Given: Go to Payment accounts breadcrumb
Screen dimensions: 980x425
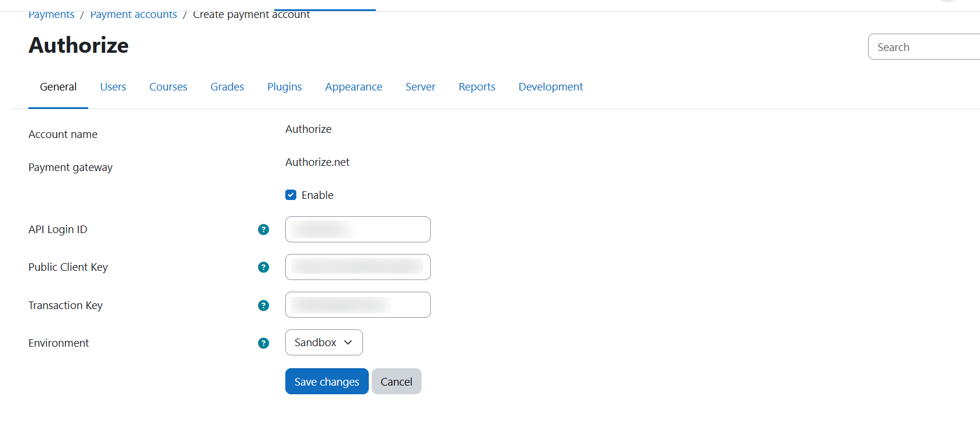Looking at the screenshot, I should tap(134, 14).
